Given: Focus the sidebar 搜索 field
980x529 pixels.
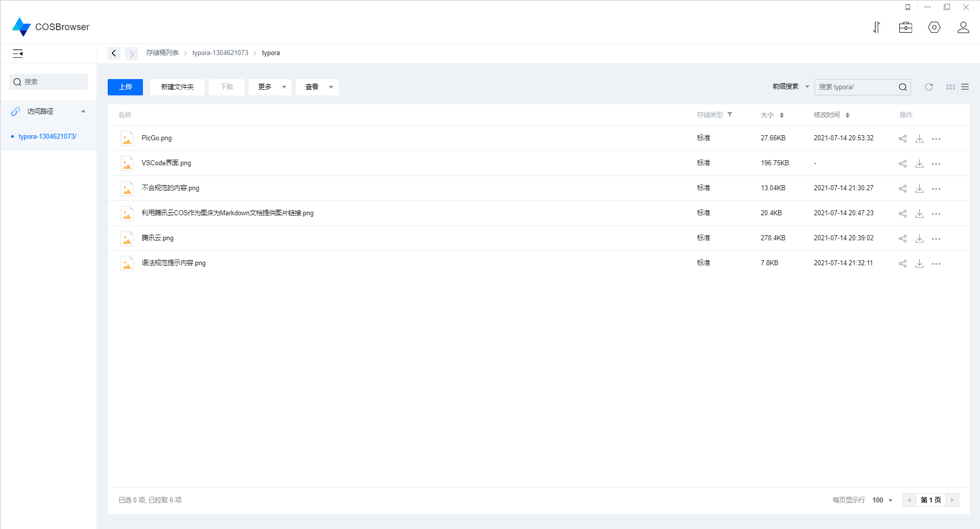Looking at the screenshot, I should tap(48, 82).
